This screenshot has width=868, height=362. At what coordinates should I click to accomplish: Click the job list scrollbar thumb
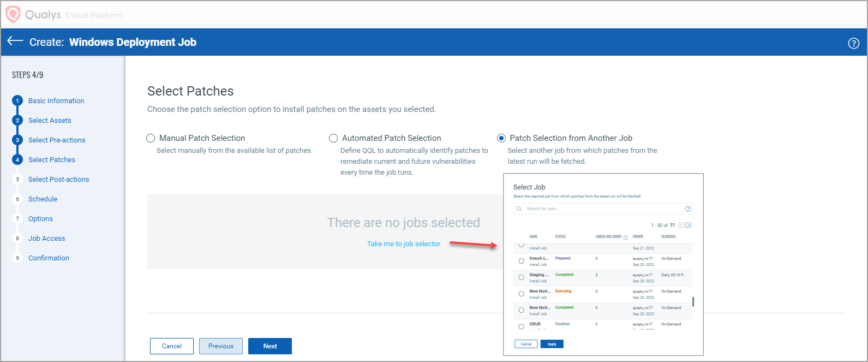pos(693,301)
